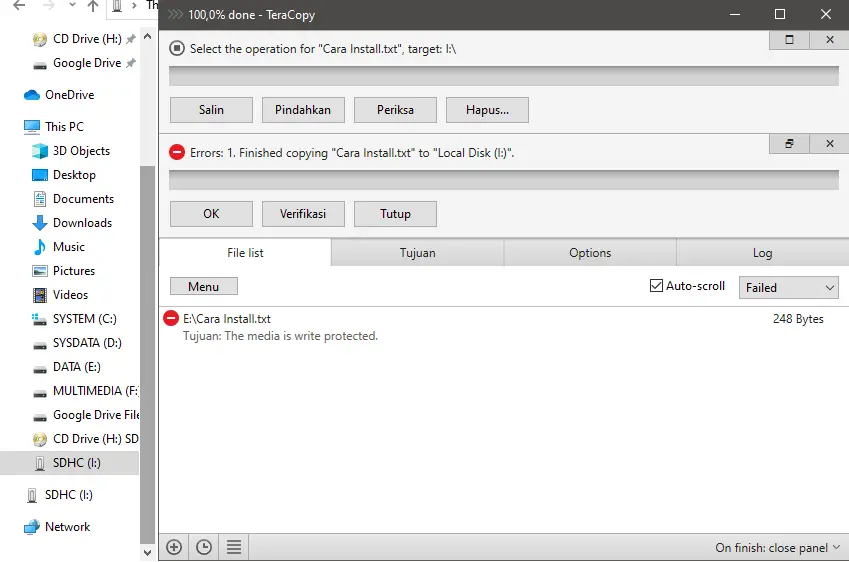This screenshot has width=849, height=562.
Task: Click the Desktop icon in sidebar
Action: pos(40,175)
